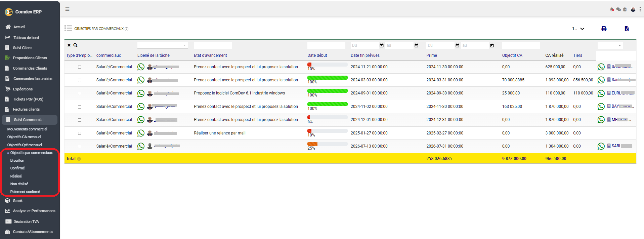Click tiers WhatsApp icon beside BAY company
Viewport: 644px width, 239px height.
[x=601, y=107]
